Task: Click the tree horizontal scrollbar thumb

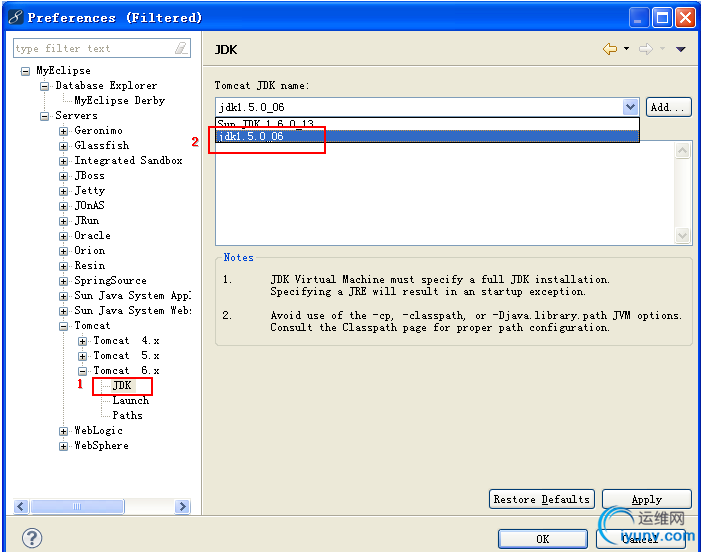Action: pyautogui.click(x=76, y=506)
